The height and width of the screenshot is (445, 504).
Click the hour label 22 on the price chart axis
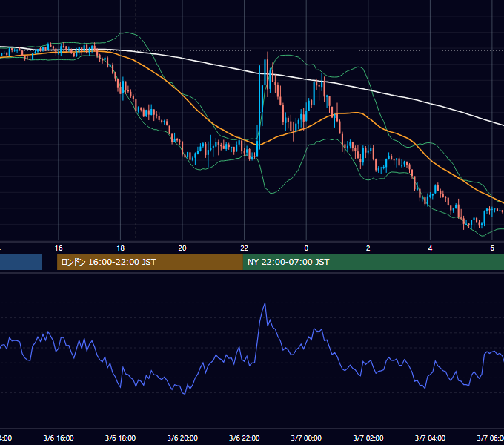245,248
